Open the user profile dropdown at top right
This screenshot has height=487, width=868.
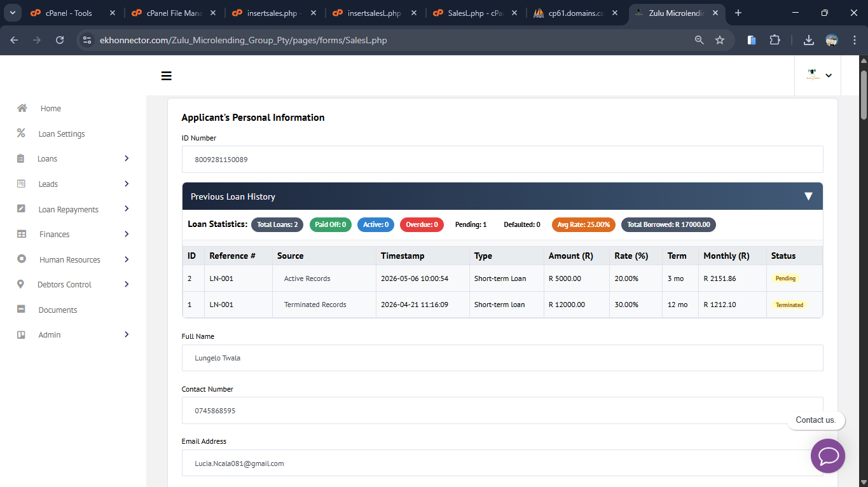[819, 75]
